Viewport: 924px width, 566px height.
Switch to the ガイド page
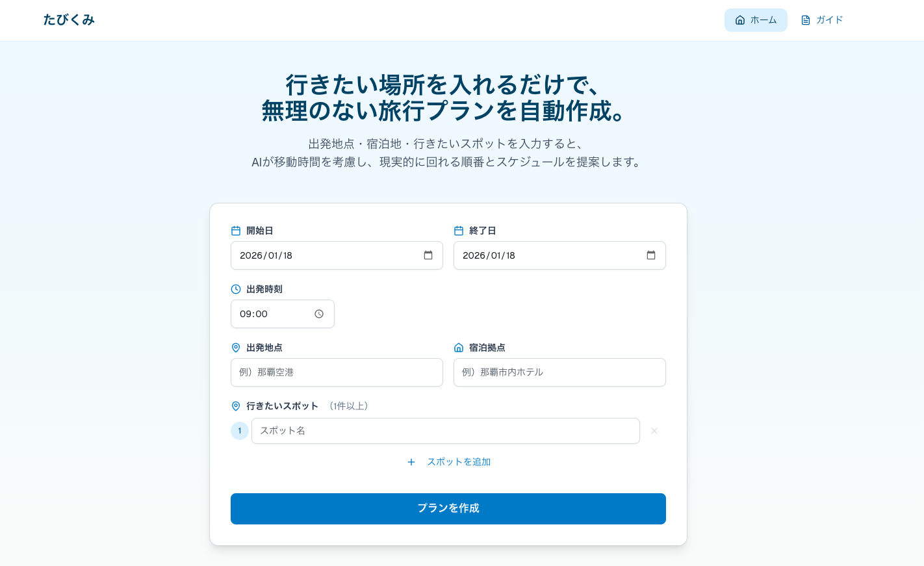(822, 19)
